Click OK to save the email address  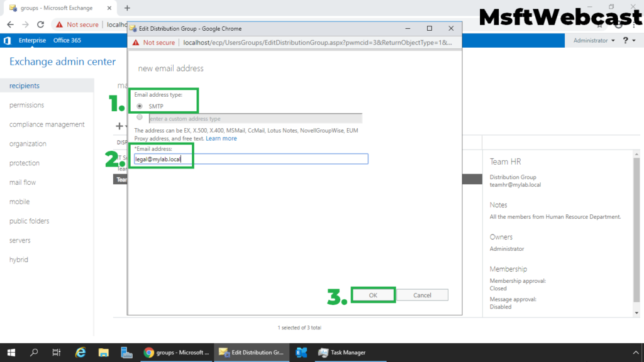(x=373, y=295)
